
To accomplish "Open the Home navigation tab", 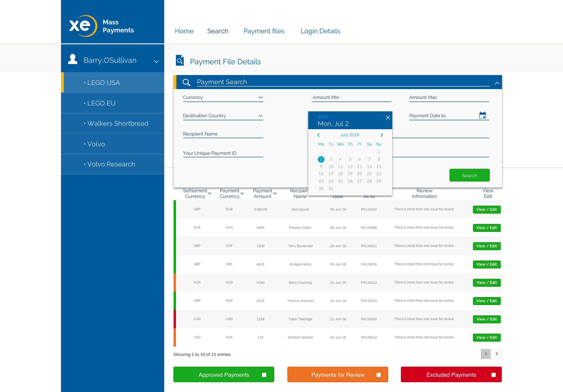I will pyautogui.click(x=184, y=31).
